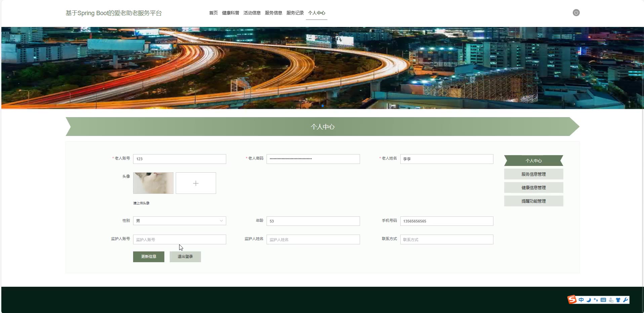The image size is (644, 313).
Task: Open the skin shirt icon in IME bar
Action: (618, 300)
